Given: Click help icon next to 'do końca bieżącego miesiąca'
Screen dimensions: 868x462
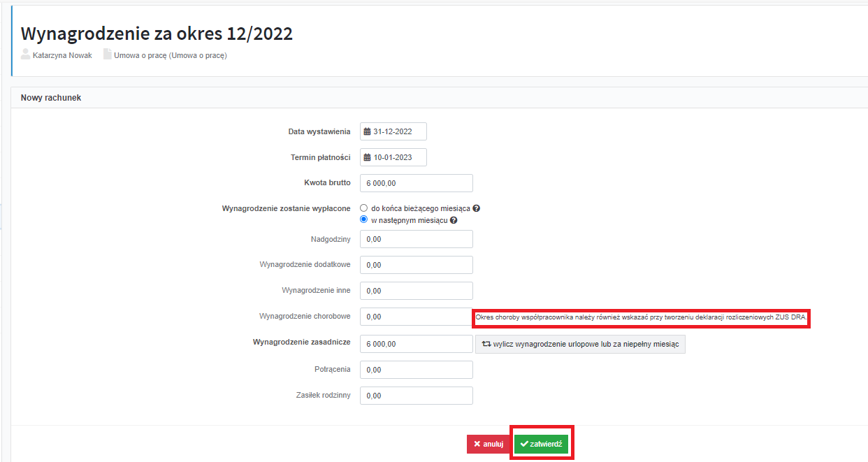Looking at the screenshot, I should pyautogui.click(x=477, y=208).
